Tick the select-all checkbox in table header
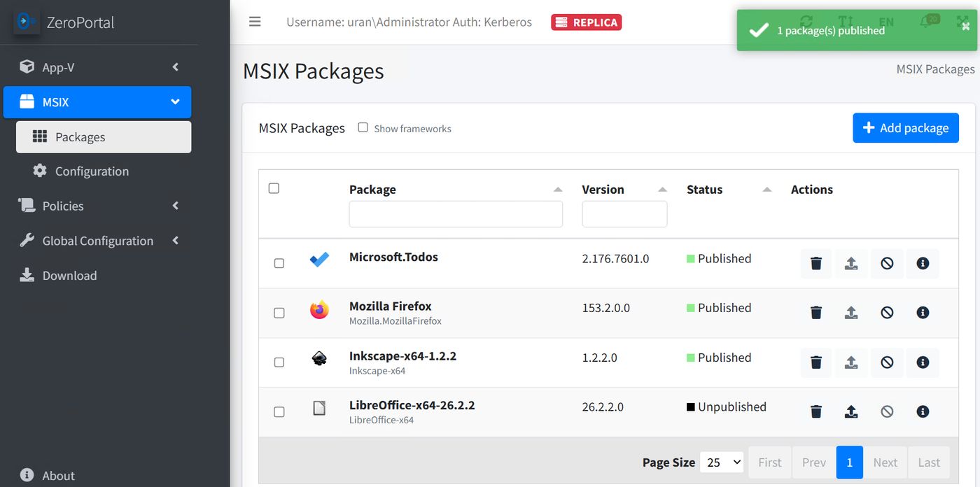 [274, 188]
